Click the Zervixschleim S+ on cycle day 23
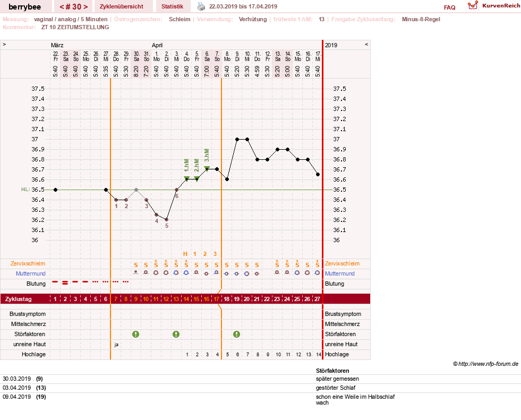 coord(277,264)
